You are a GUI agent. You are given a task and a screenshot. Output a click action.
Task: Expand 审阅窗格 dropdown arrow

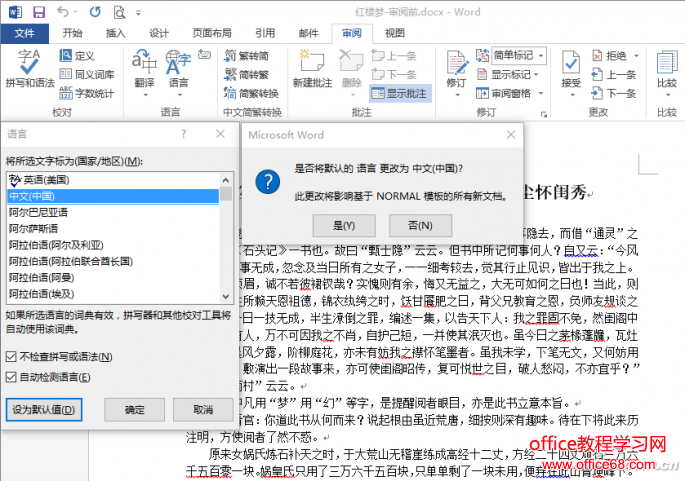point(540,93)
